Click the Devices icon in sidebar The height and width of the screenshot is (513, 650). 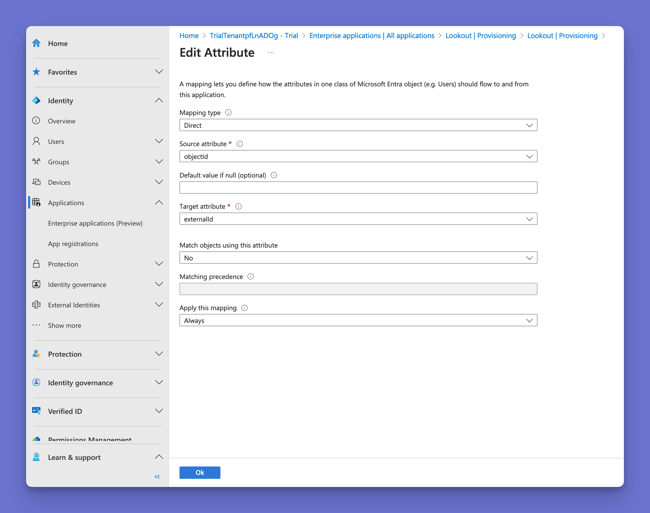(36, 182)
